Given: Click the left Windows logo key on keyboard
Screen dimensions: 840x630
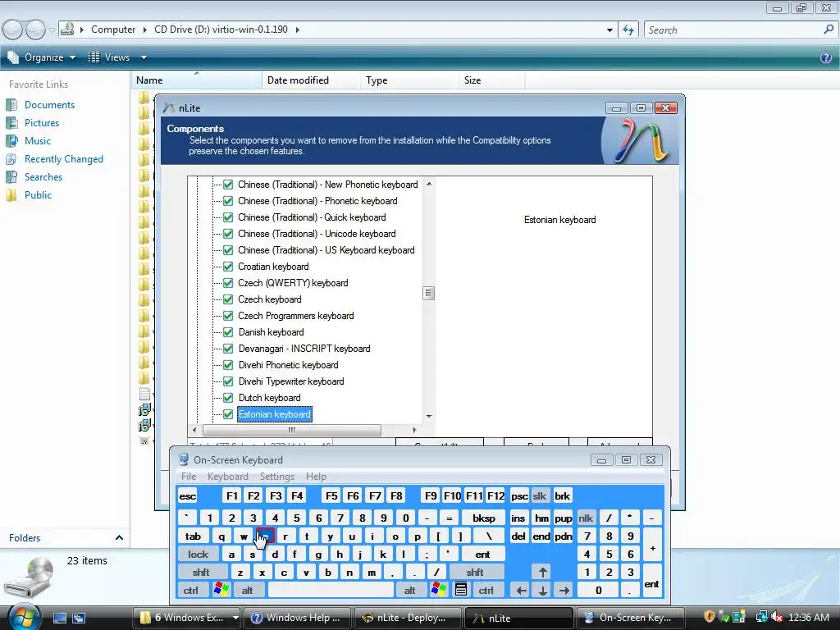Looking at the screenshot, I should pos(221,590).
